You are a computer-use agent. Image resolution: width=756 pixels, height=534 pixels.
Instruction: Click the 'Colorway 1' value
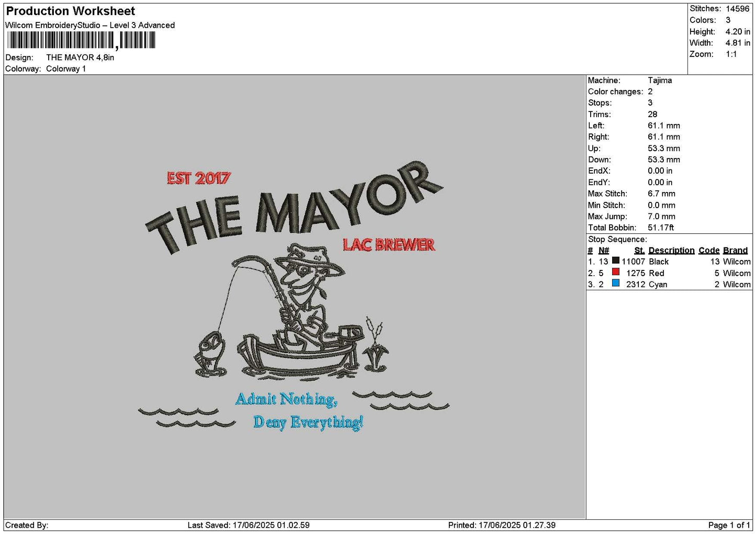click(66, 69)
